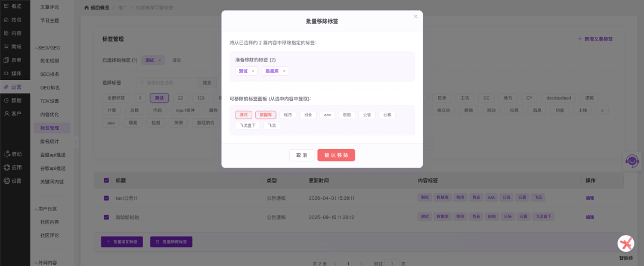Open 关键词内链 in the sidebar
Screen dimensions: 644x266
(52, 181)
